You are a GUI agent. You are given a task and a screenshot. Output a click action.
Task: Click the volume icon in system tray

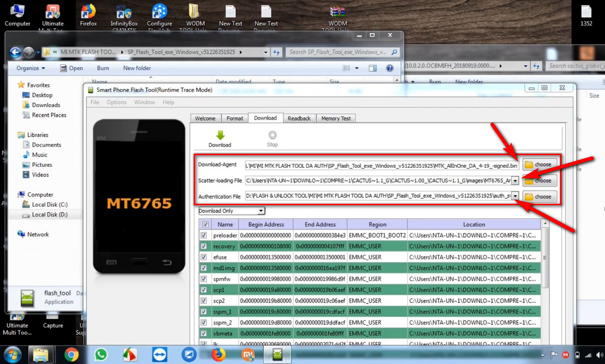tap(599, 355)
